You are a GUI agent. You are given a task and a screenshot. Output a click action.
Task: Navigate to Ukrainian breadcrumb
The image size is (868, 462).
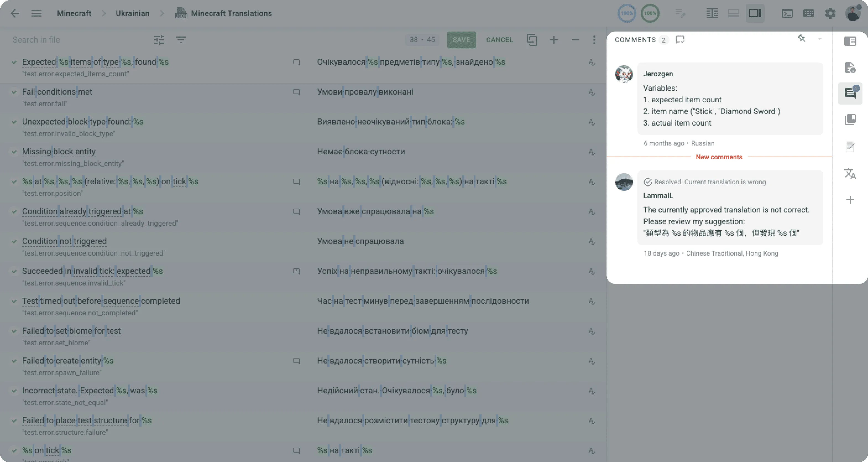132,14
